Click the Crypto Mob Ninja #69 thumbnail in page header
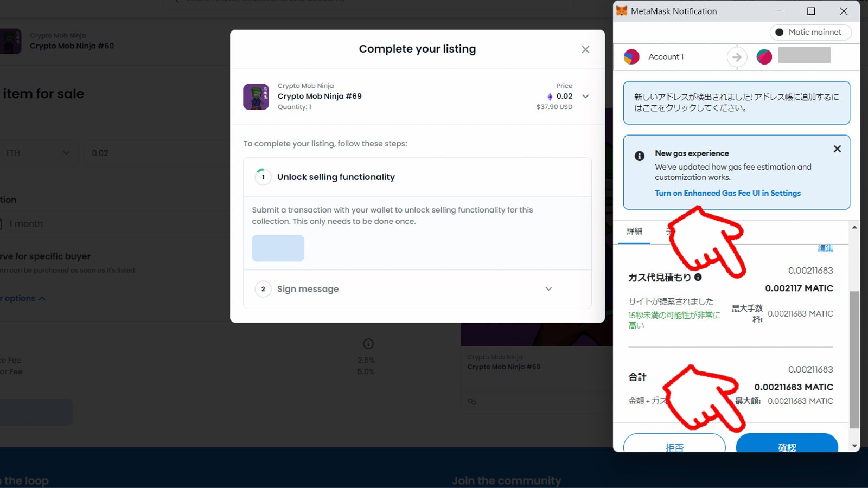Viewport: 868px width, 488px height. click(11, 41)
